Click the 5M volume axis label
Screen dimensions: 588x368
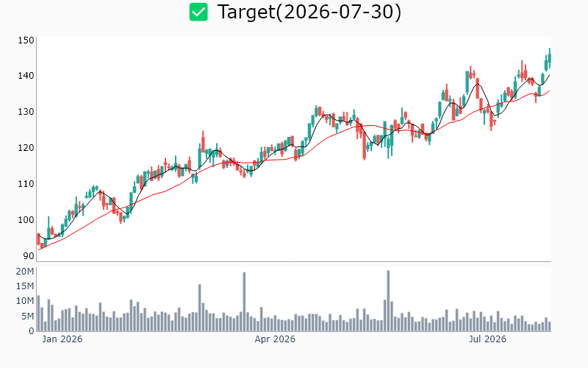(x=28, y=316)
